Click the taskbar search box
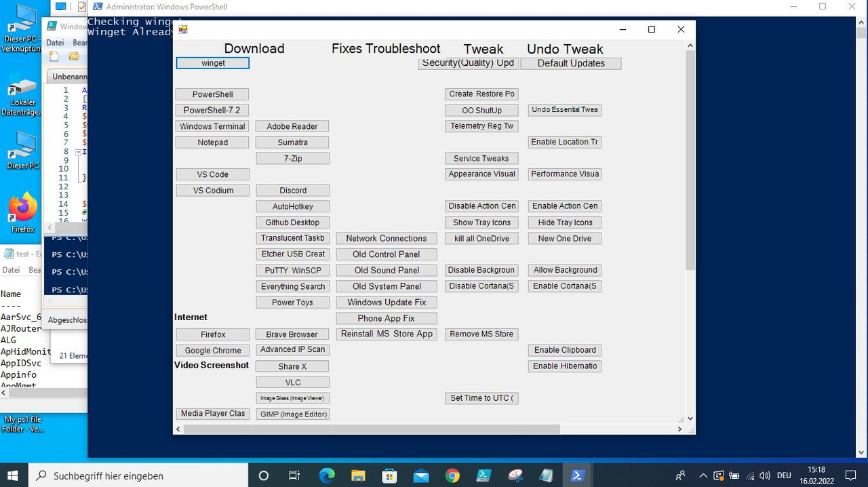The width and height of the screenshot is (868, 487). tap(138, 475)
